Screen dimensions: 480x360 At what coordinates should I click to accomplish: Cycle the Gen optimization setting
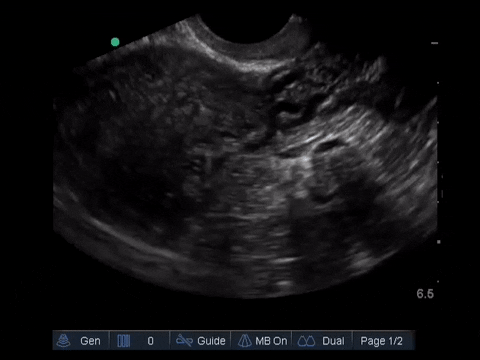pos(90,341)
